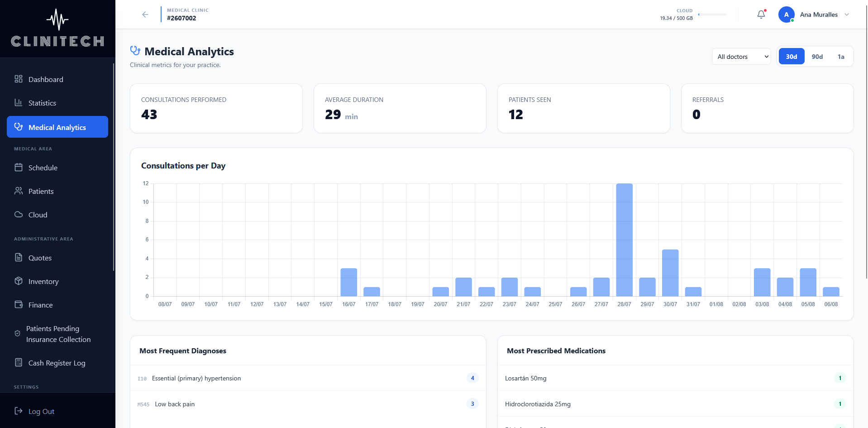Viewport: 868px width, 428px height.
Task: Click the Log Out arrow icon
Action: tap(19, 411)
